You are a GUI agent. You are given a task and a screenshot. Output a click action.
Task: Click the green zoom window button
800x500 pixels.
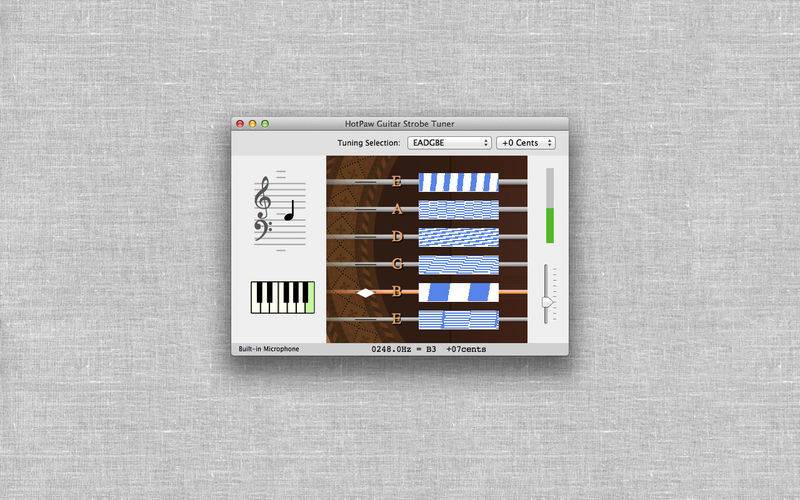point(265,123)
